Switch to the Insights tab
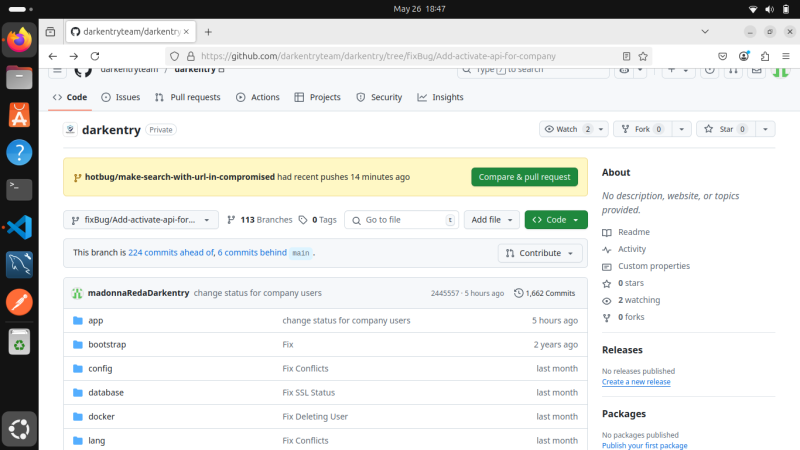 point(440,97)
